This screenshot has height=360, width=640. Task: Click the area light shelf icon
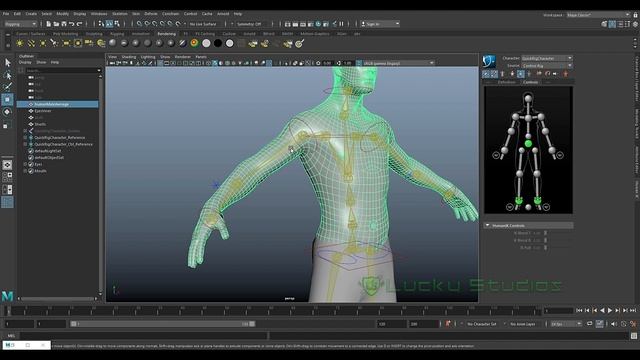pyautogui.click(x=66, y=43)
